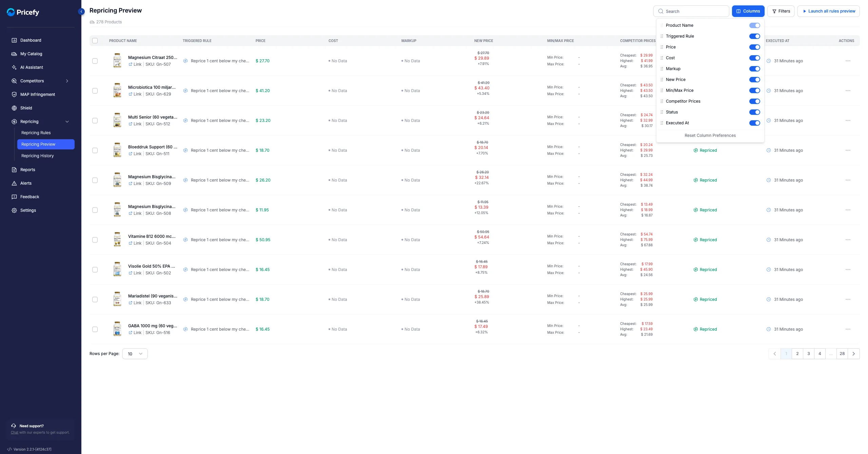Open actions menu for Magnesium Citraat row
This screenshot has width=868, height=454.
click(x=848, y=61)
